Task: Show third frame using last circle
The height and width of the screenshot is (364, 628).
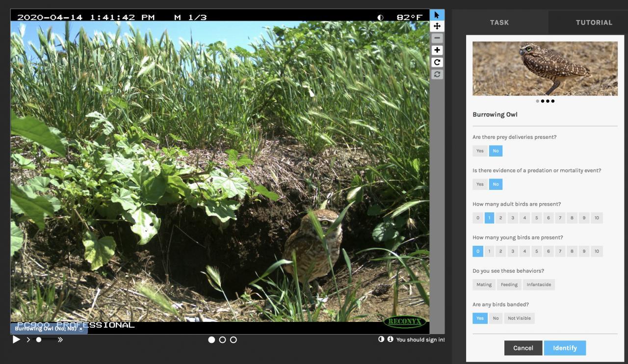Action: [x=233, y=339]
